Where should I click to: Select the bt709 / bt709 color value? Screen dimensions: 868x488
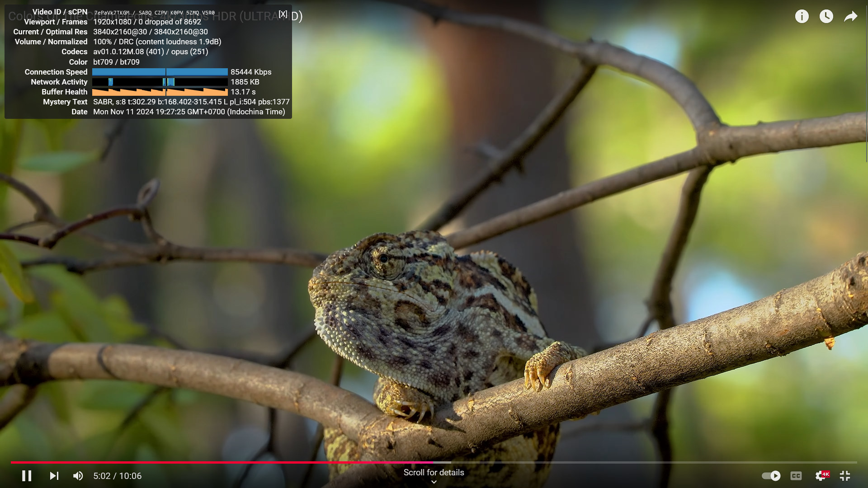116,62
